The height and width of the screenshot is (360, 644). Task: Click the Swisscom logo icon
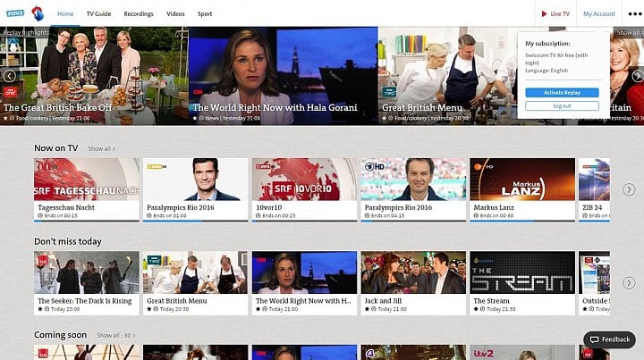point(38,13)
